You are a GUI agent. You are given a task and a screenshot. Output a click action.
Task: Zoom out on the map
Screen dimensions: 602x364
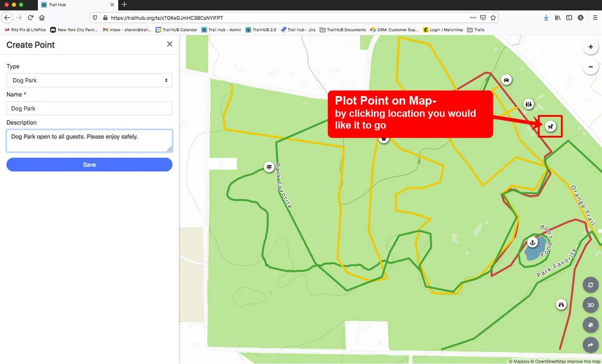(590, 67)
